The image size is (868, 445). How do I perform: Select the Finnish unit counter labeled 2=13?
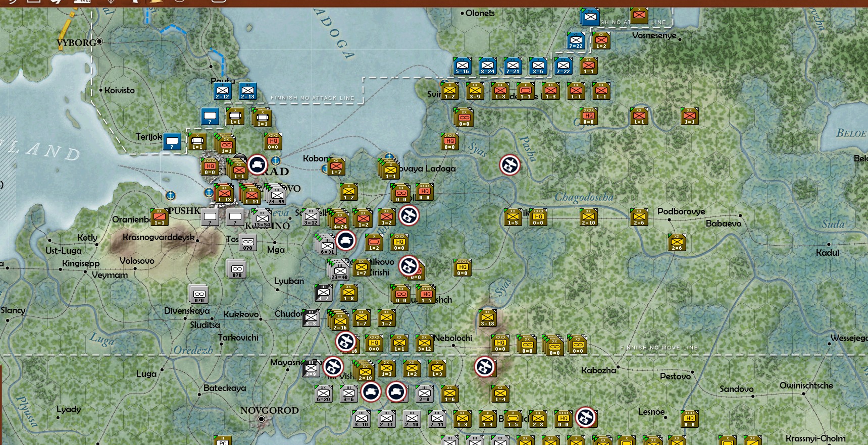click(248, 91)
